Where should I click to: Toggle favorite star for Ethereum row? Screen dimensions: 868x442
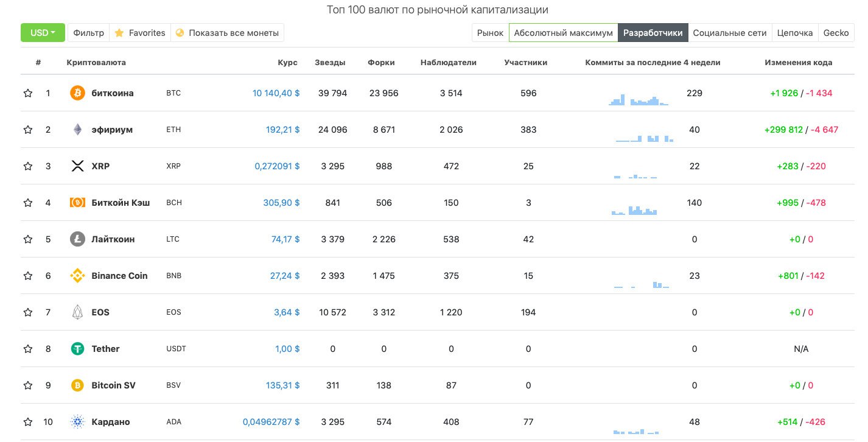(x=28, y=130)
